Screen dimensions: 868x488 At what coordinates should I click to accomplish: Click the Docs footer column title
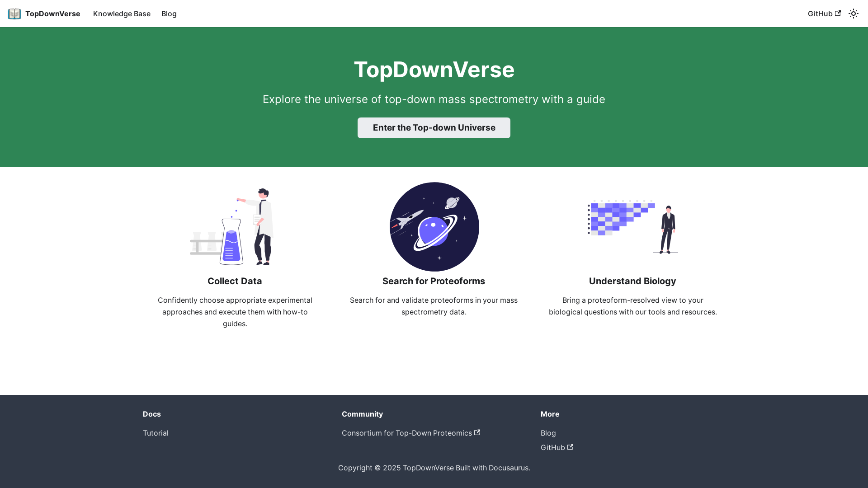(152, 414)
